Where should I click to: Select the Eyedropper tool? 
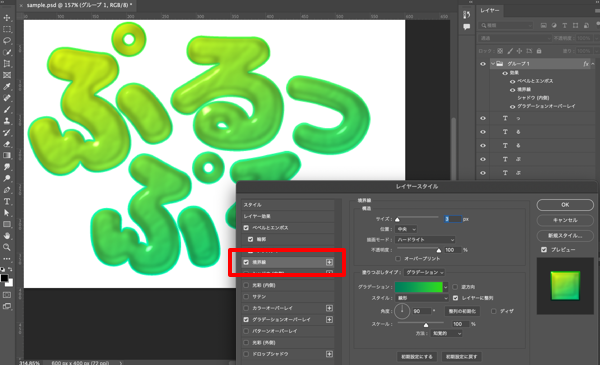point(7,86)
